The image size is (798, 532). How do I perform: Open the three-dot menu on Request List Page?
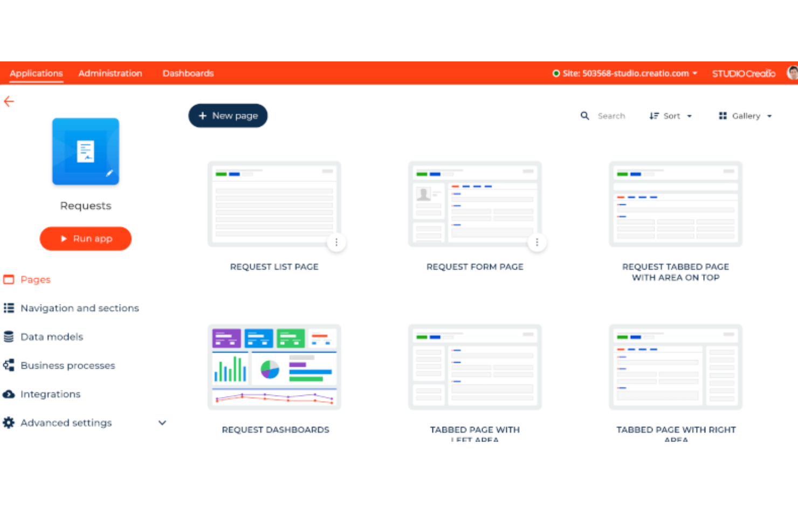click(x=336, y=243)
